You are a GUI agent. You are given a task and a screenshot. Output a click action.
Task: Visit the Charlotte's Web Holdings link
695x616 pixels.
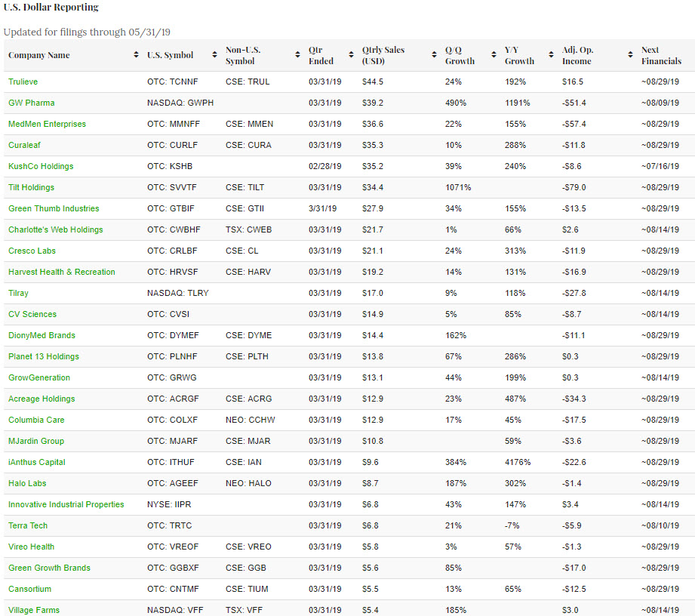pos(55,229)
